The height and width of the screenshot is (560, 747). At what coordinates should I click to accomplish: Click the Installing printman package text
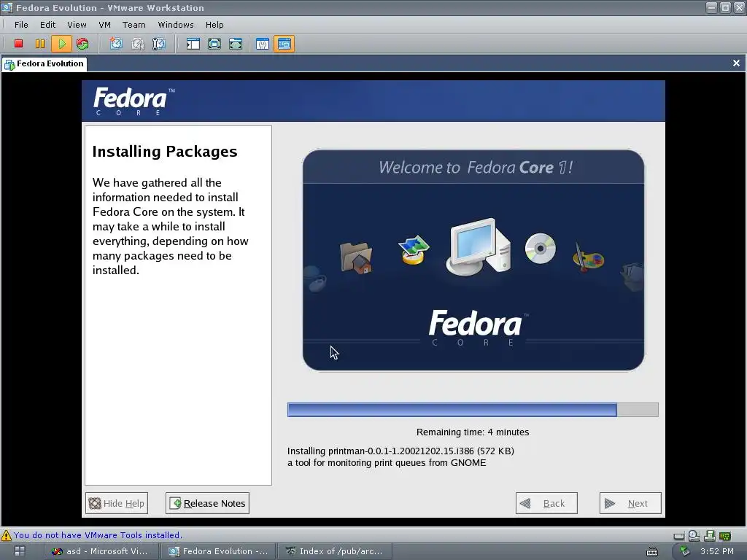[400, 451]
